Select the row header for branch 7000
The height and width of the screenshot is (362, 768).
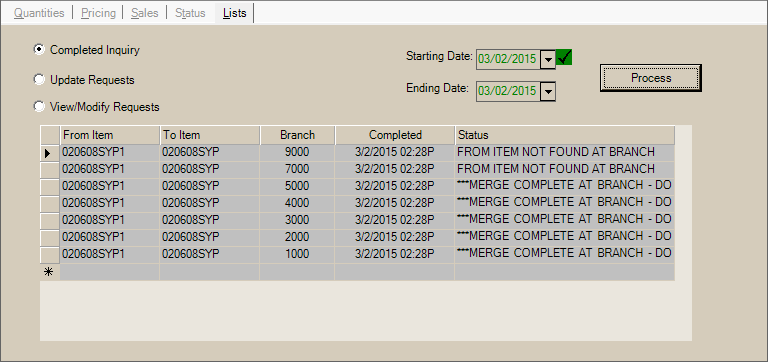(50, 169)
